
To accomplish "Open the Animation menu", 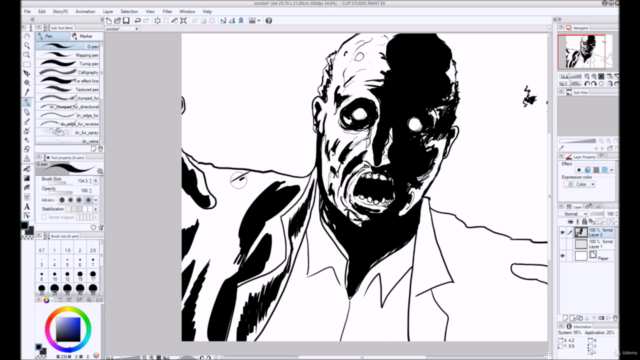I will point(85,11).
